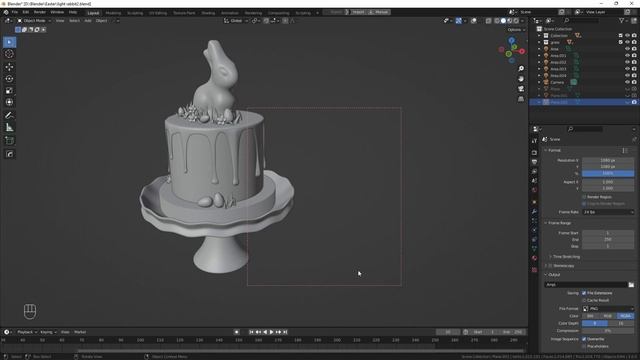Open the File Format PNG dropdown

click(608, 309)
